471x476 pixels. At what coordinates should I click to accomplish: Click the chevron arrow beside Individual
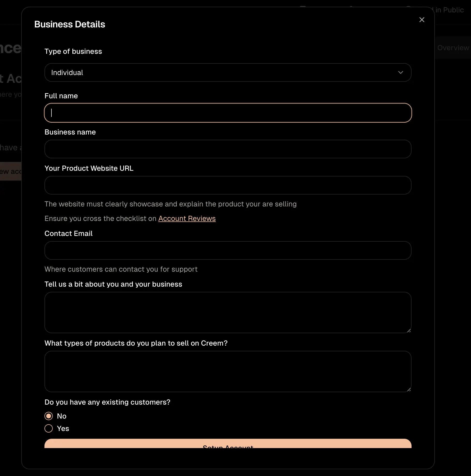[x=400, y=72]
